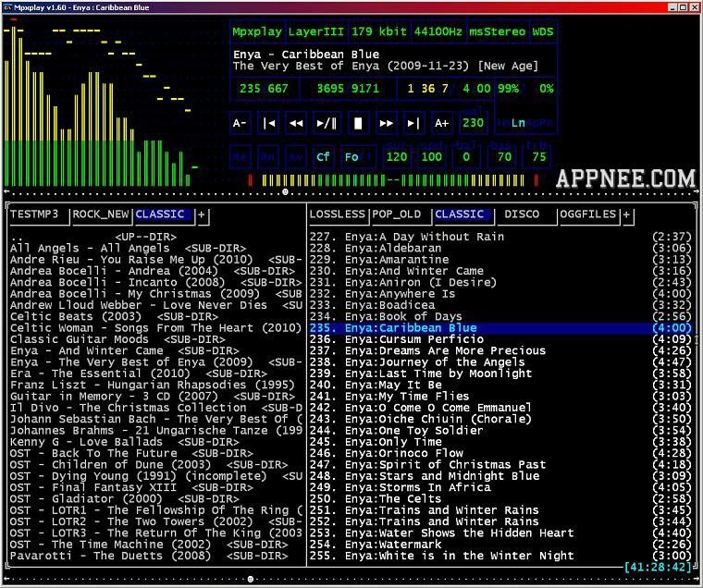Switch to the OGGFILES tab
Viewport: 703px width, 588px height.
[x=587, y=214]
